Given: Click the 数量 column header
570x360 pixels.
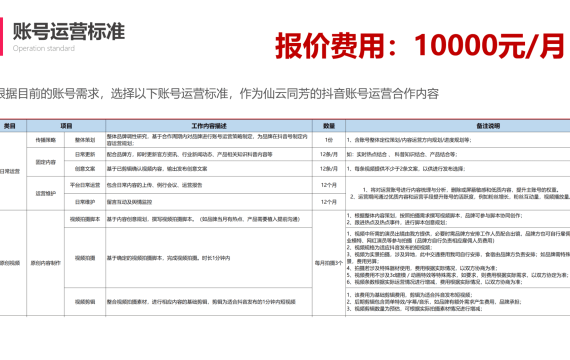Looking at the screenshot, I should tap(329, 126).
